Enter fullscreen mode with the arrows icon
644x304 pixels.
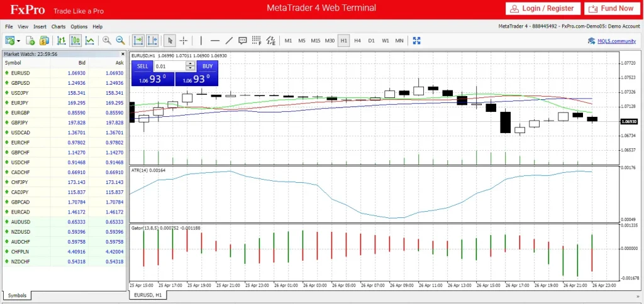(x=416, y=41)
